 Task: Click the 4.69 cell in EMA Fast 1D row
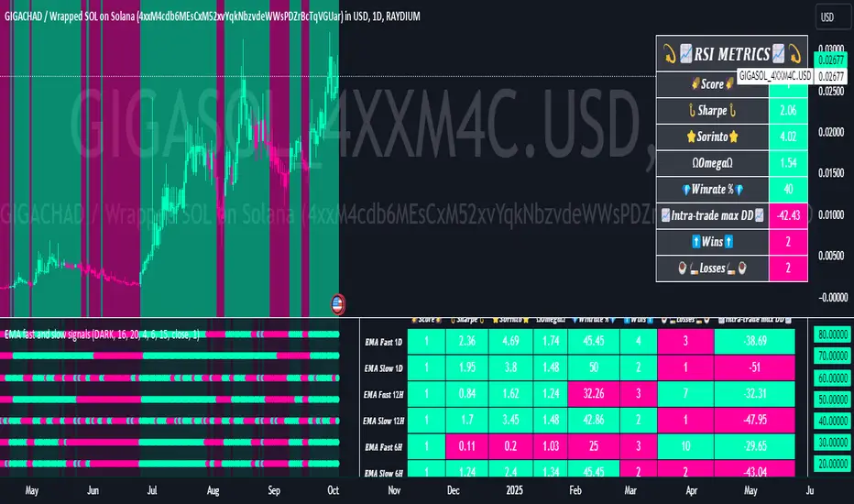pyautogui.click(x=510, y=342)
